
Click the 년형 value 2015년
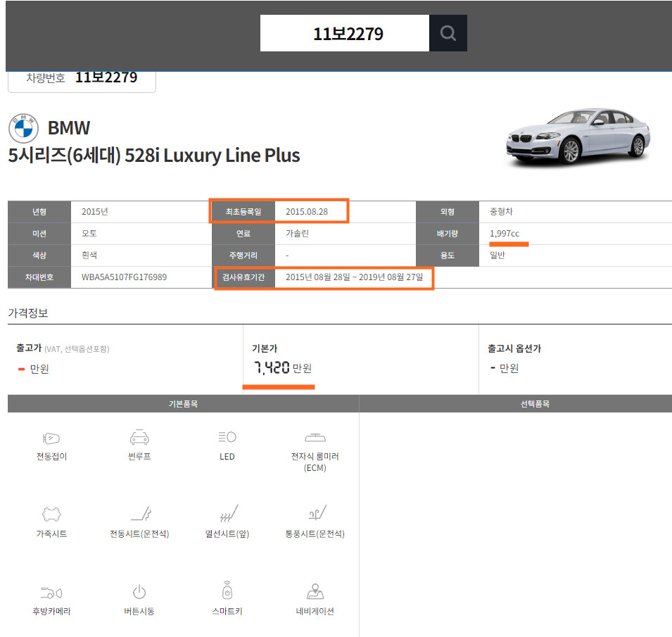coord(95,212)
